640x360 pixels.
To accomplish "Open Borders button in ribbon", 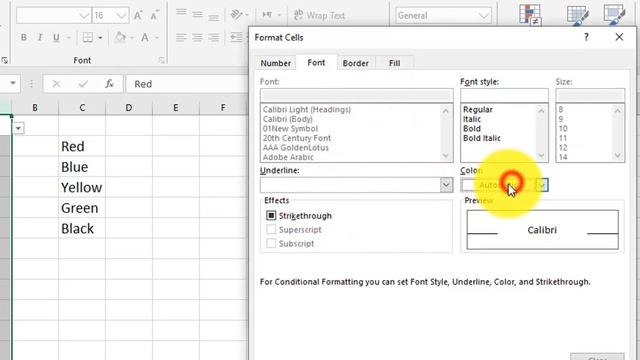I will coord(88,38).
